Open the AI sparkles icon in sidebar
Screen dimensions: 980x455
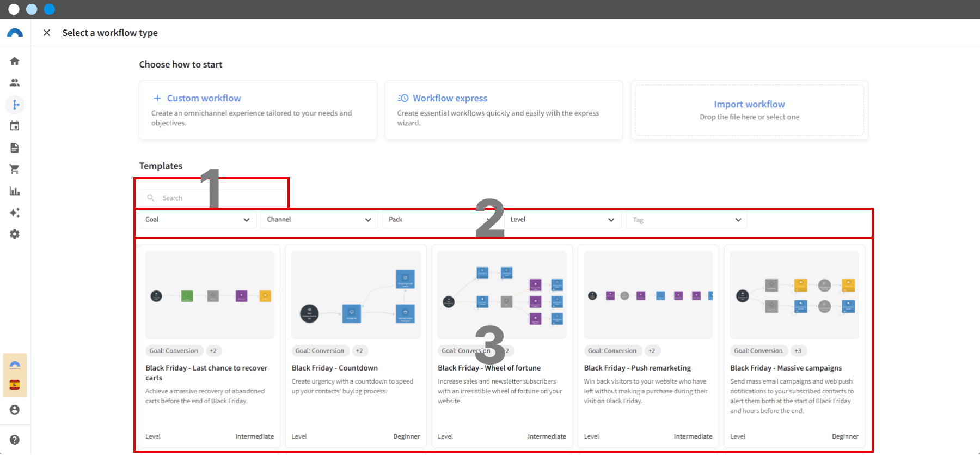[x=15, y=213]
